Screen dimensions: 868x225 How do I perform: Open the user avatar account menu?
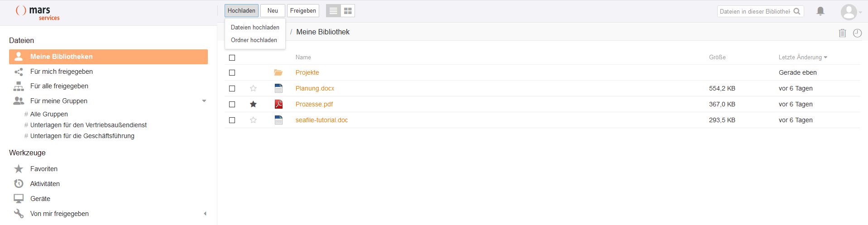click(849, 12)
